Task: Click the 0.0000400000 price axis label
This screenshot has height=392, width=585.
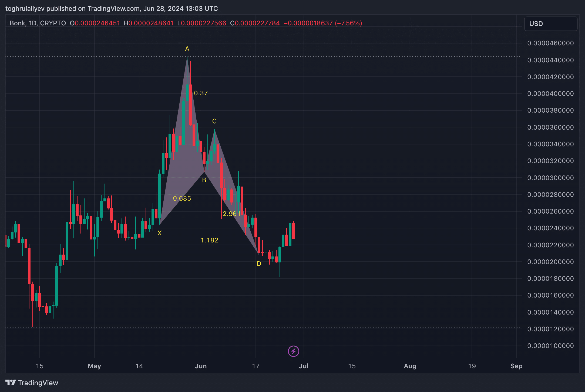Action: [x=551, y=94]
